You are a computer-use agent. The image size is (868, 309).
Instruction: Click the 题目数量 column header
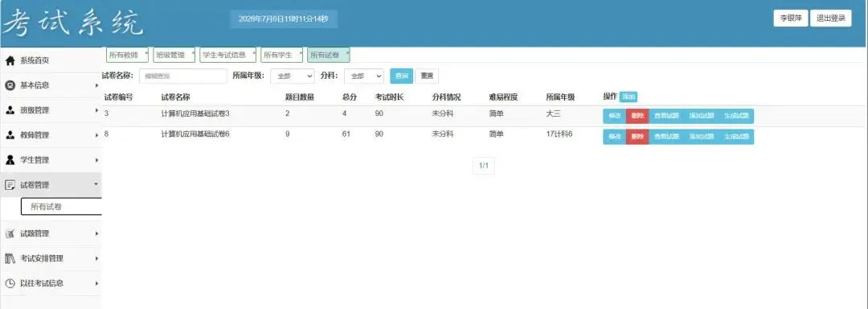(300, 97)
